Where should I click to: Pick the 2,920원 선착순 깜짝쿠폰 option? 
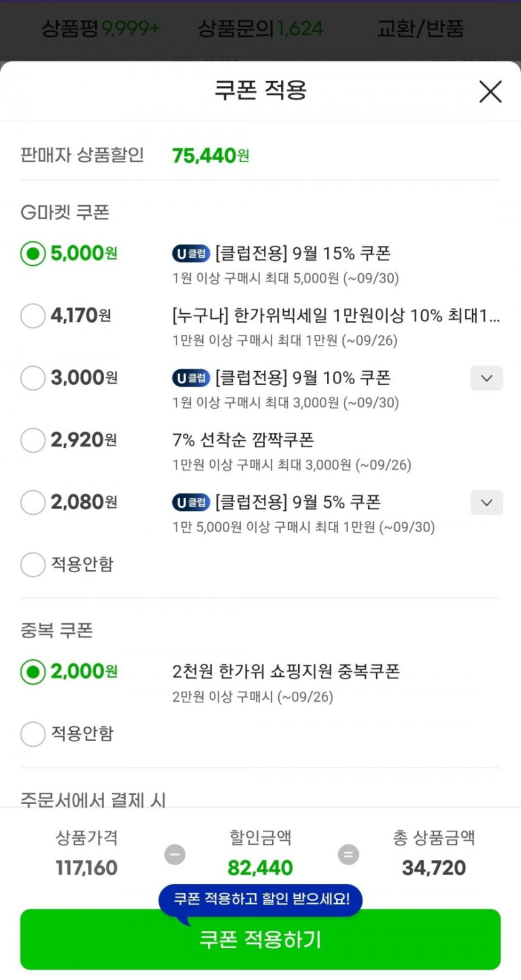(x=33, y=440)
